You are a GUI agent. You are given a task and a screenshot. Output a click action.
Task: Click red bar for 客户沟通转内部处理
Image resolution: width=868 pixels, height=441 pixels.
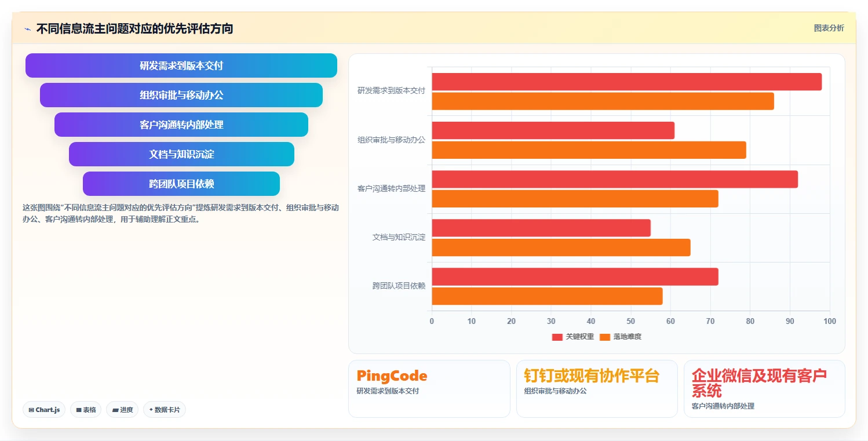click(x=615, y=179)
